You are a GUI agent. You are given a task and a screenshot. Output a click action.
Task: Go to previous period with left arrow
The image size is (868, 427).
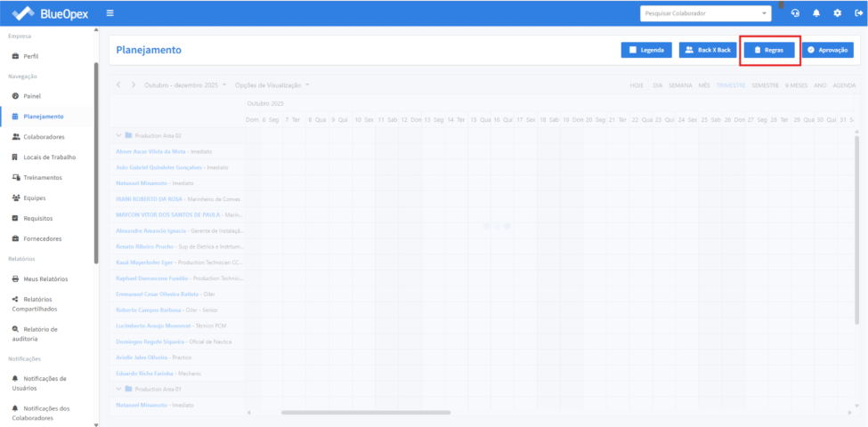(x=118, y=85)
